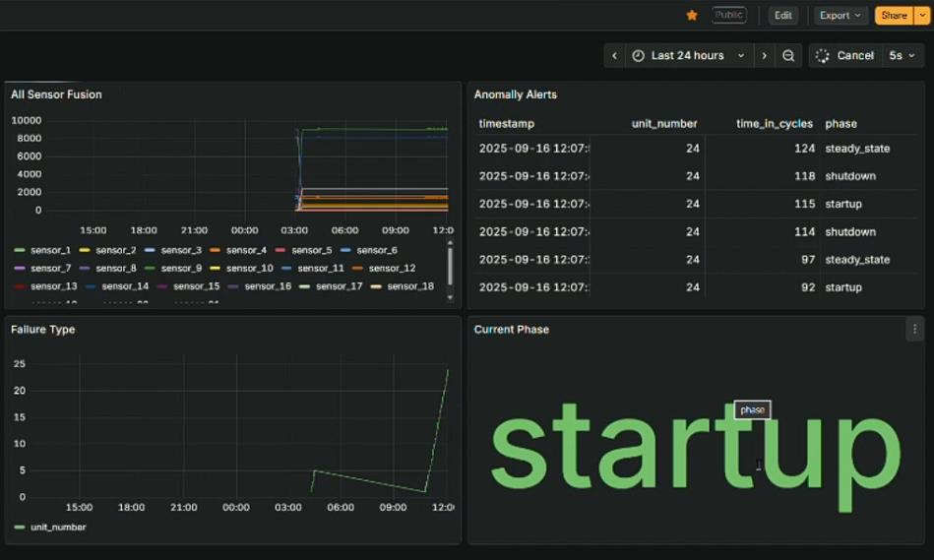Viewport: 934px width, 560px height.
Task: Click legend scrollbar down arrow
Action: coord(450,296)
